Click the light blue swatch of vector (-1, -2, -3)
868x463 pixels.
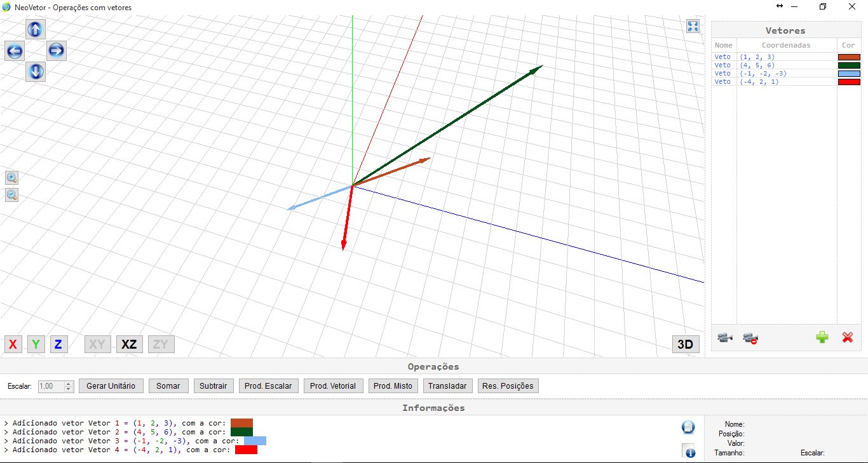pos(849,74)
